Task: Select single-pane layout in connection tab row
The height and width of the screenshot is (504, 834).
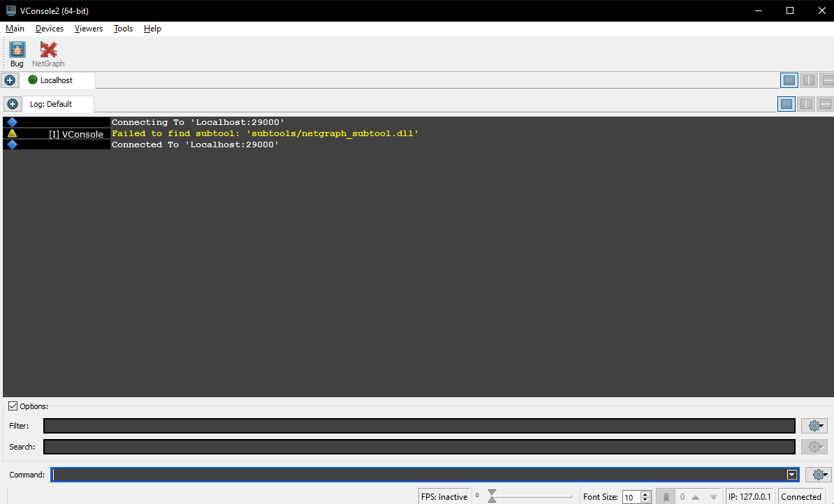Action: pos(789,80)
